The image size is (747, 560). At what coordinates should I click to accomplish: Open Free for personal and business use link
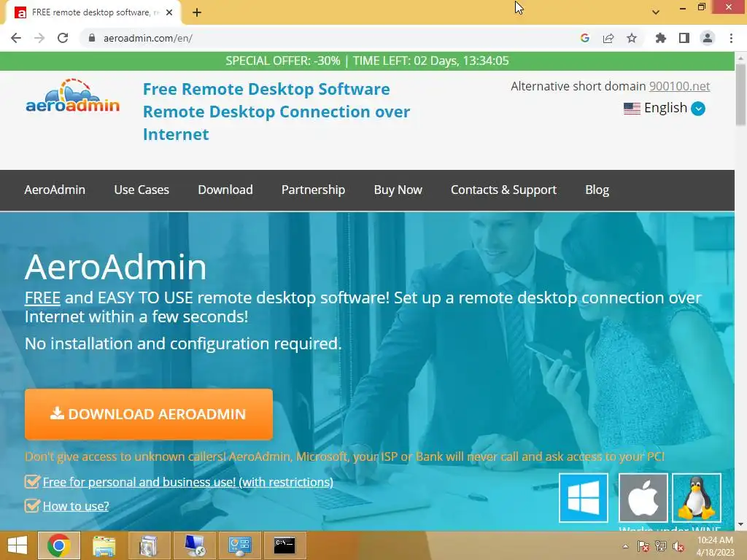[187, 482]
